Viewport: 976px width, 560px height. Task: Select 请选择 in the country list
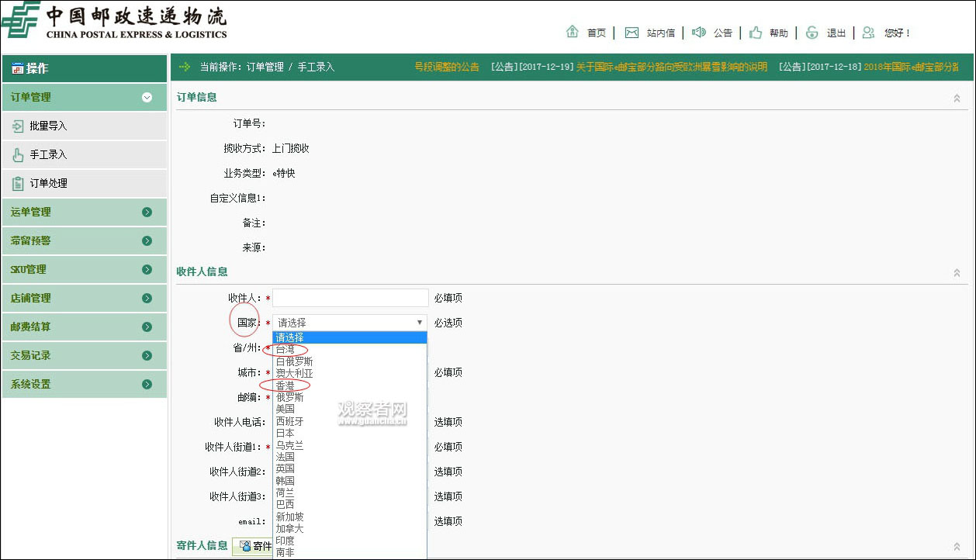pos(350,337)
